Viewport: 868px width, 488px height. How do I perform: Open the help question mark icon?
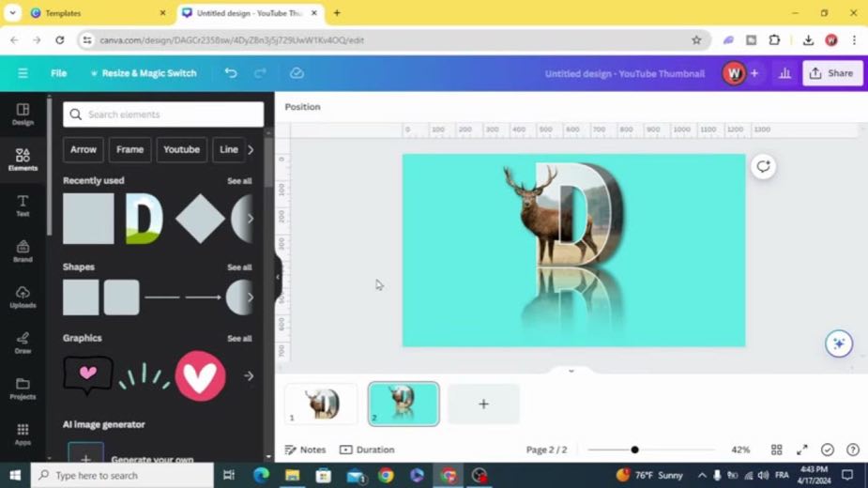point(853,450)
